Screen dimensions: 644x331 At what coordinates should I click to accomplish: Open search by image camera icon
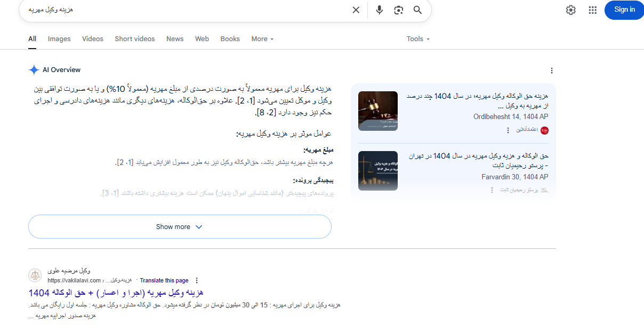coord(398,10)
